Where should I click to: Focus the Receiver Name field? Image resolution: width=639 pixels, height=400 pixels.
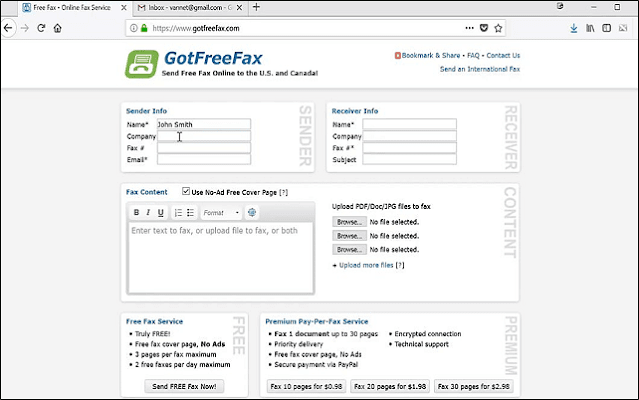(x=410, y=124)
